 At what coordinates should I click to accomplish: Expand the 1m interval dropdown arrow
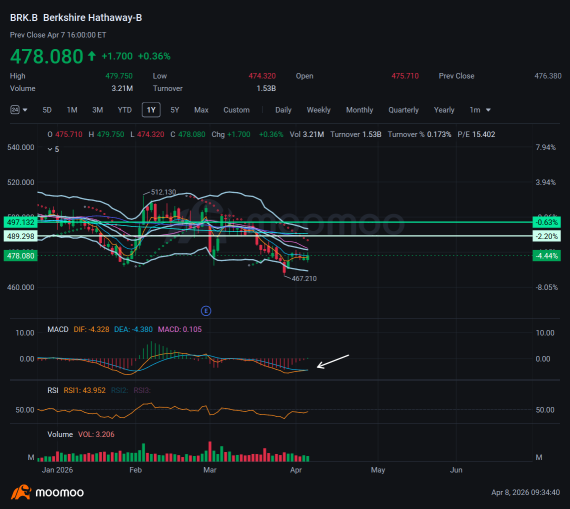[488, 110]
